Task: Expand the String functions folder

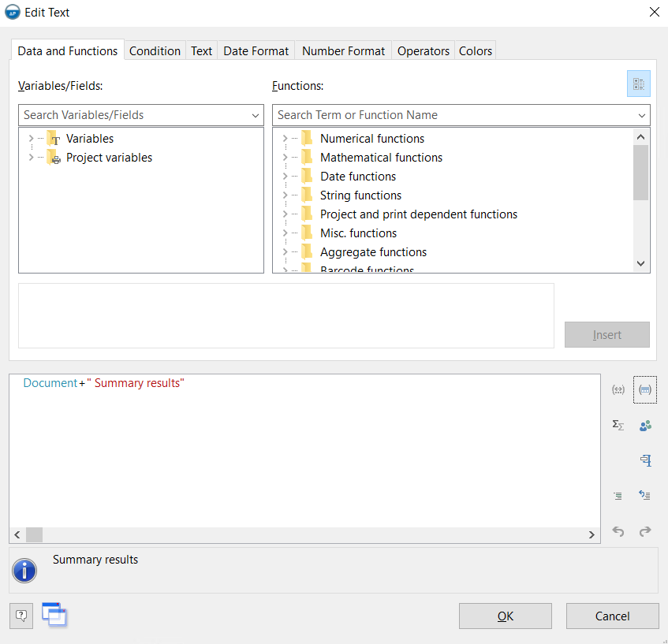Action: 285,195
